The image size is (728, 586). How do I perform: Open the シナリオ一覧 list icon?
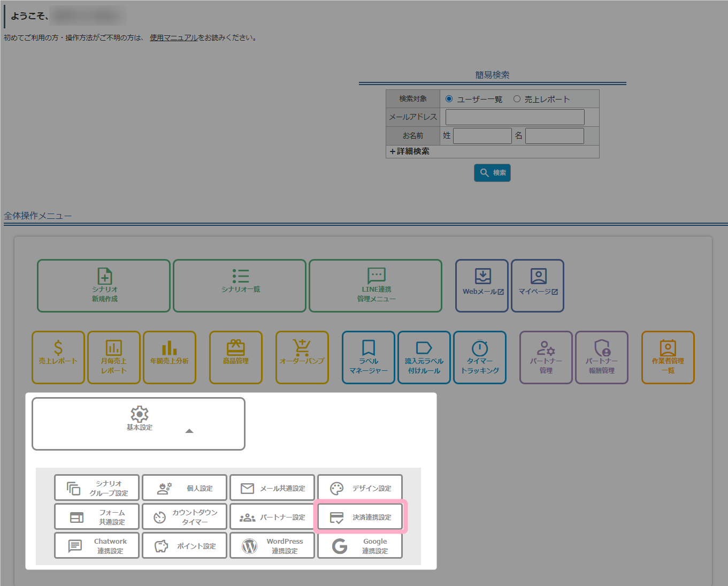(x=240, y=276)
